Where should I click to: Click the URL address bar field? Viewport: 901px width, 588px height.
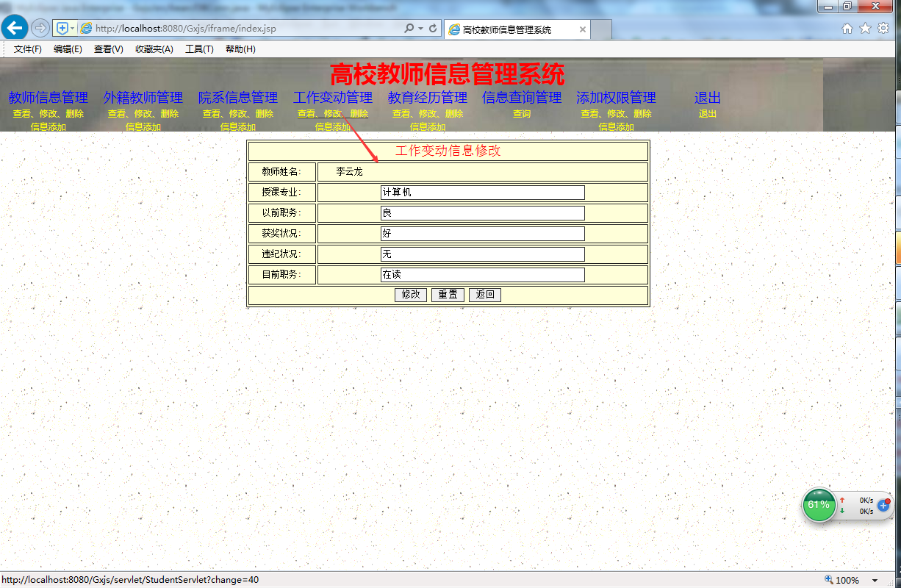[248, 29]
